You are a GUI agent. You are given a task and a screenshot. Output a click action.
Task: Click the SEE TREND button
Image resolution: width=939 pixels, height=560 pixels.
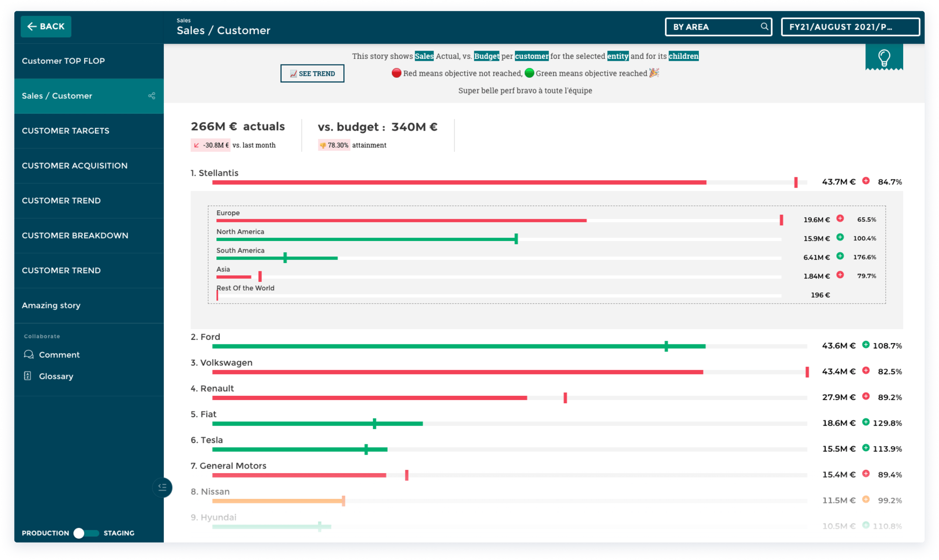[x=312, y=74]
